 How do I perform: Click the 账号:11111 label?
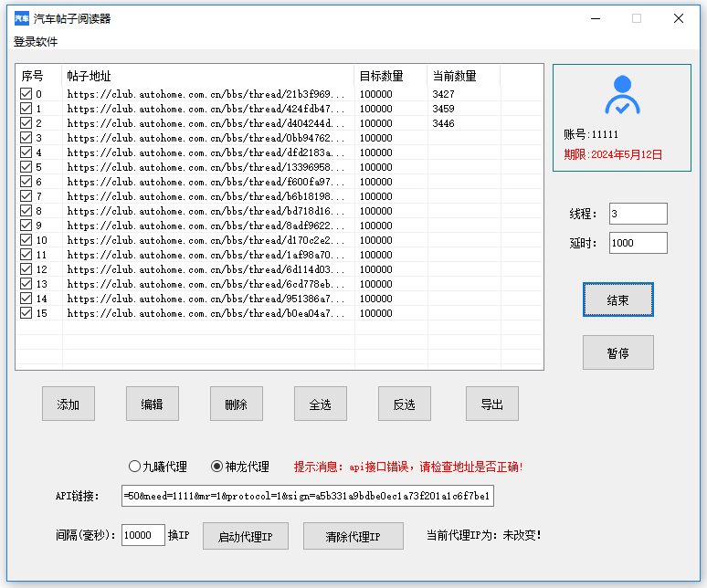click(x=591, y=134)
